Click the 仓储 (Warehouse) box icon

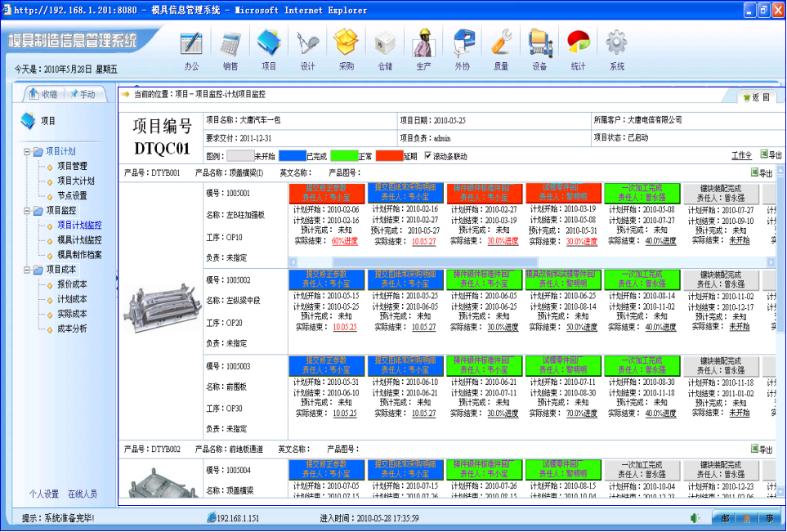[x=384, y=42]
